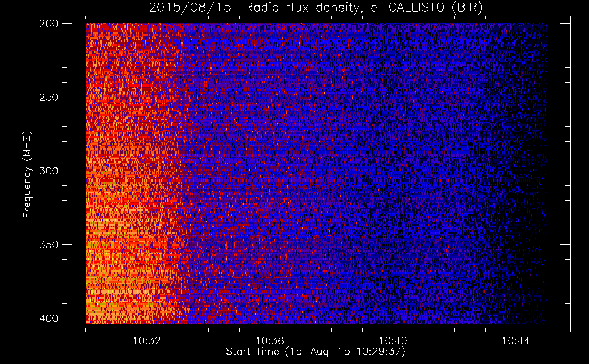The height and width of the screenshot is (364, 589).
Task: Click the 250 frequency tick label
Action: (48, 97)
